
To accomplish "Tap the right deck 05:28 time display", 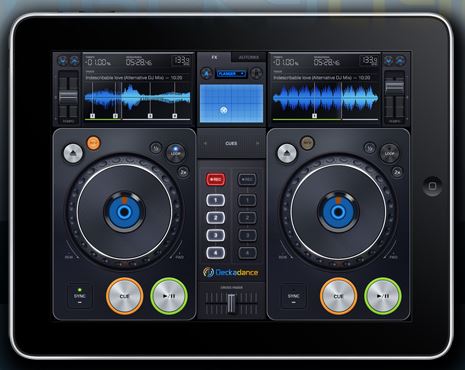I will pyautogui.click(x=327, y=61).
